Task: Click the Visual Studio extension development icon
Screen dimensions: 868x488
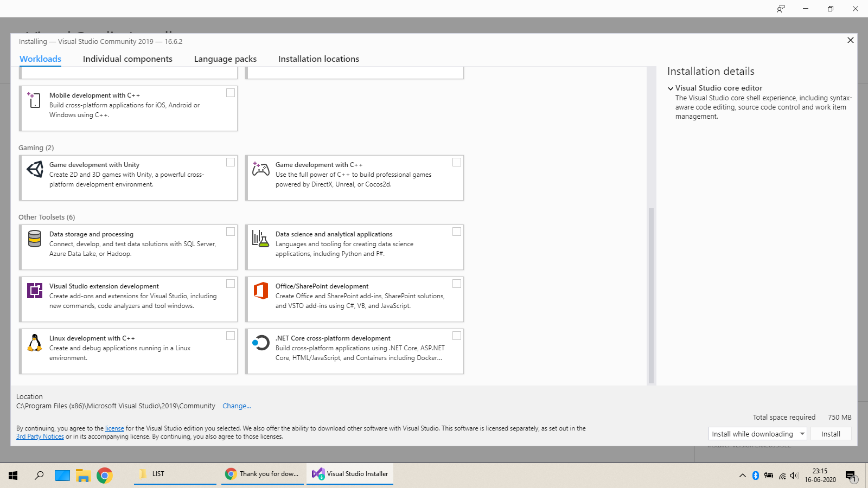Action: (35, 291)
